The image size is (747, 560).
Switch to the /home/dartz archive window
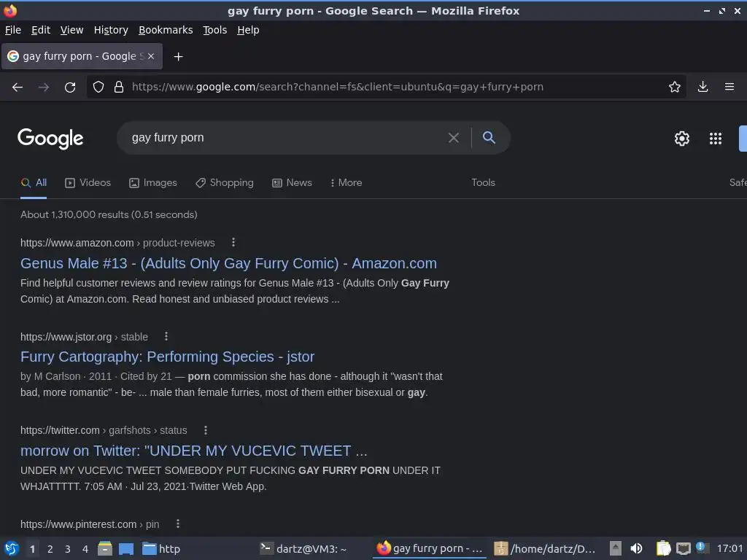(544, 549)
